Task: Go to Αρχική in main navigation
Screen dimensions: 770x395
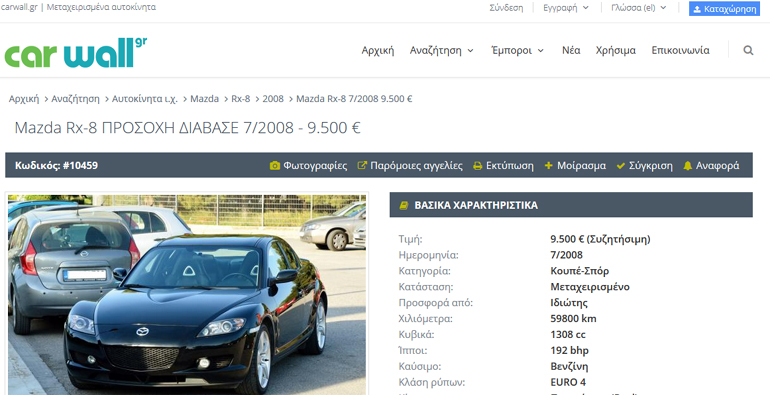Action: [x=378, y=50]
